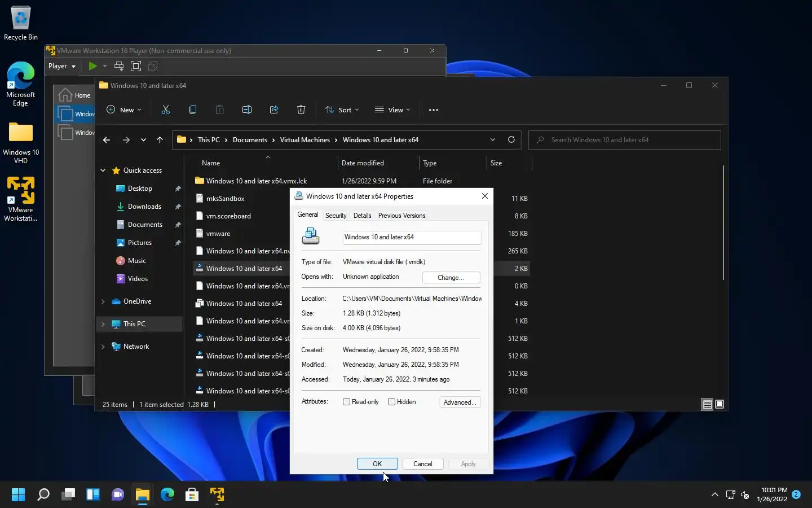Open Downloads in Quick access
The height and width of the screenshot is (508, 812).
point(144,207)
